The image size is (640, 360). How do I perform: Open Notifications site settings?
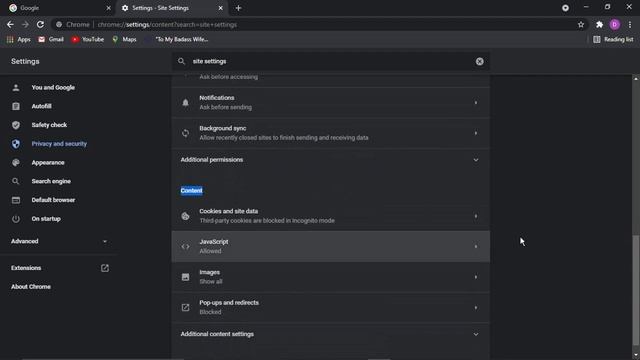331,102
